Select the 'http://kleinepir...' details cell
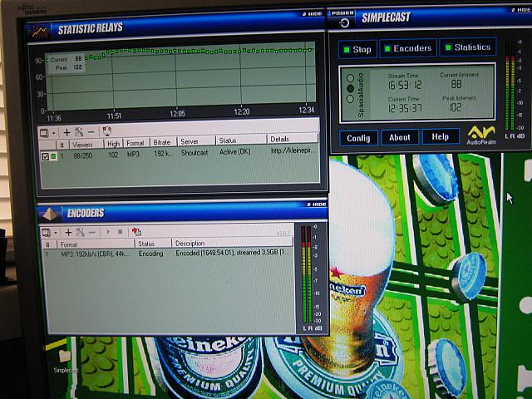Viewport: 532px width, 399px height. [293, 150]
